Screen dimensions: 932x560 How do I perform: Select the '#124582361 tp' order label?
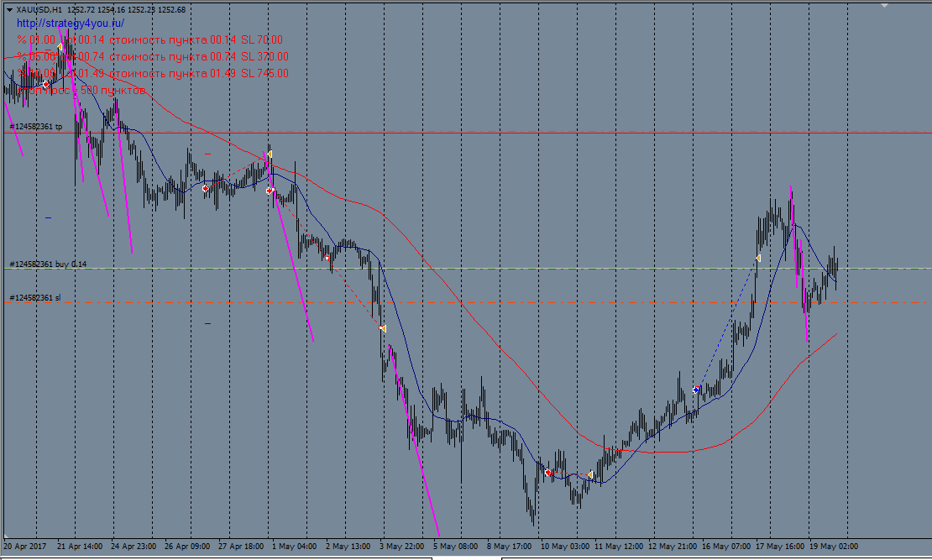35,127
